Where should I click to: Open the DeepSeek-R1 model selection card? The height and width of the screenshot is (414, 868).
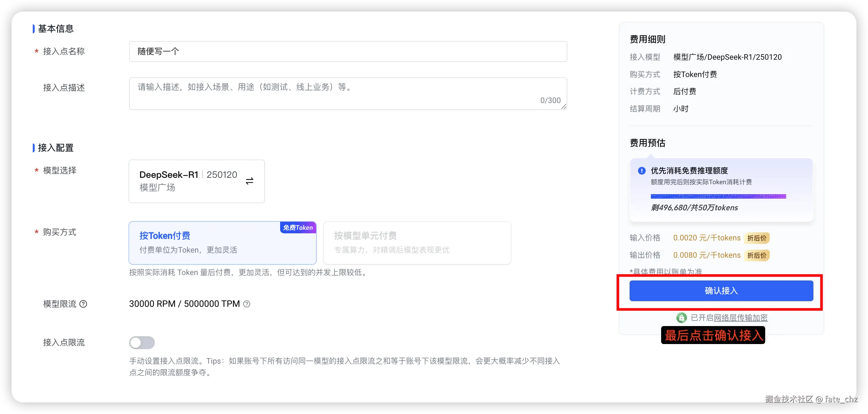coord(197,181)
